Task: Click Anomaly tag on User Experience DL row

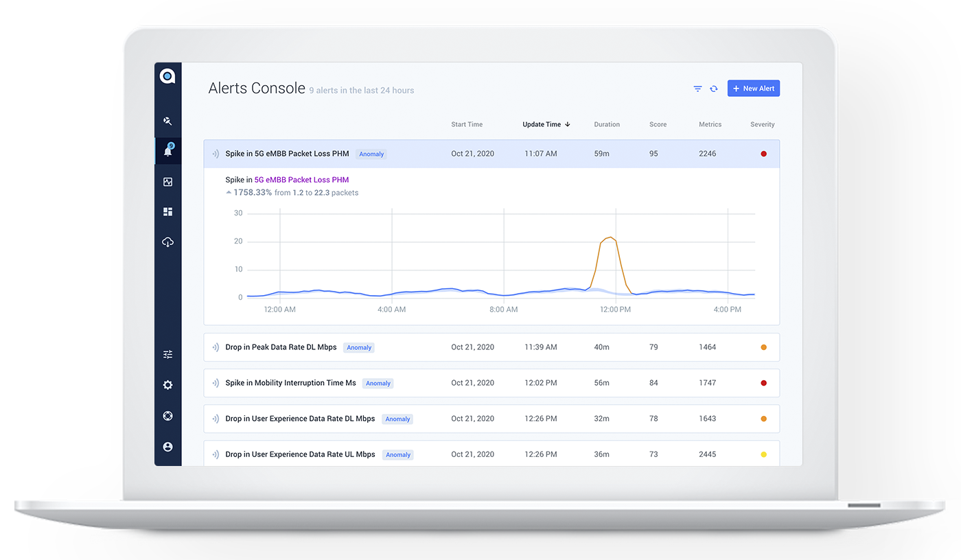Action: 397,419
